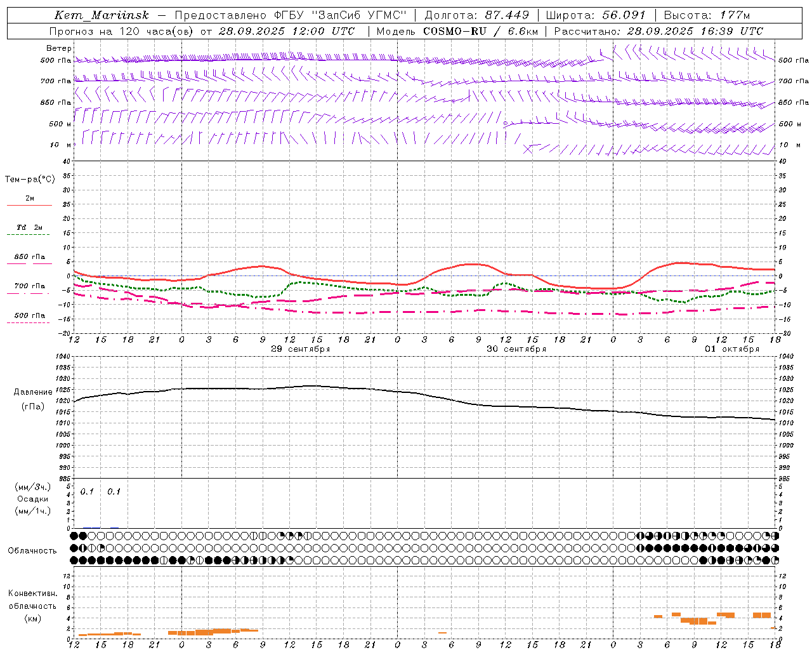Image resolution: width=812 pixels, height=650 pixels.
Task: Click the '2м' temperature legend entry
Action: (x=30, y=198)
